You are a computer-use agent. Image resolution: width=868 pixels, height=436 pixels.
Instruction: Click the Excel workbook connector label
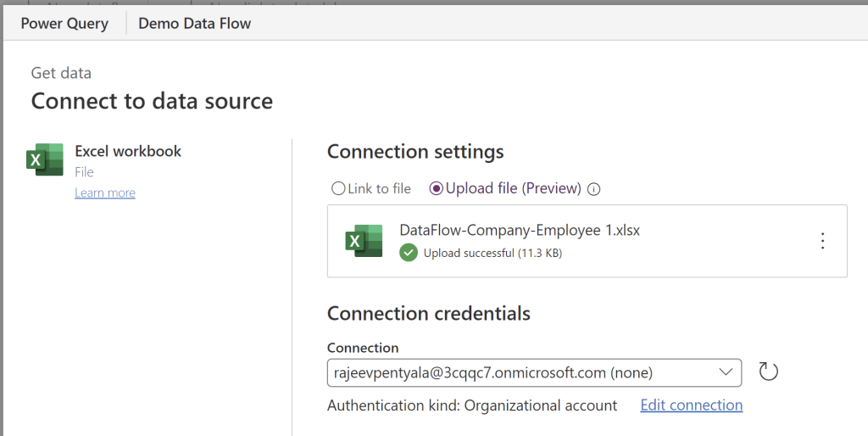pos(128,151)
